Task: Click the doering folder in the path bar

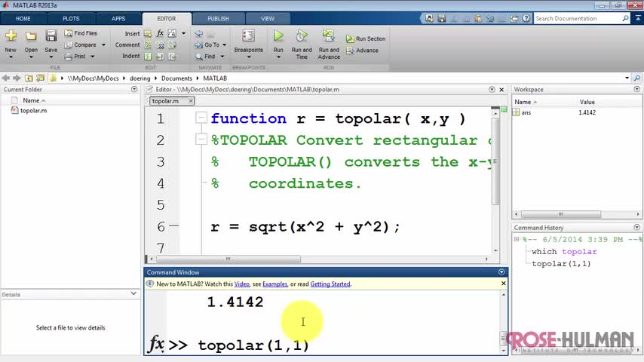Action: [x=140, y=78]
